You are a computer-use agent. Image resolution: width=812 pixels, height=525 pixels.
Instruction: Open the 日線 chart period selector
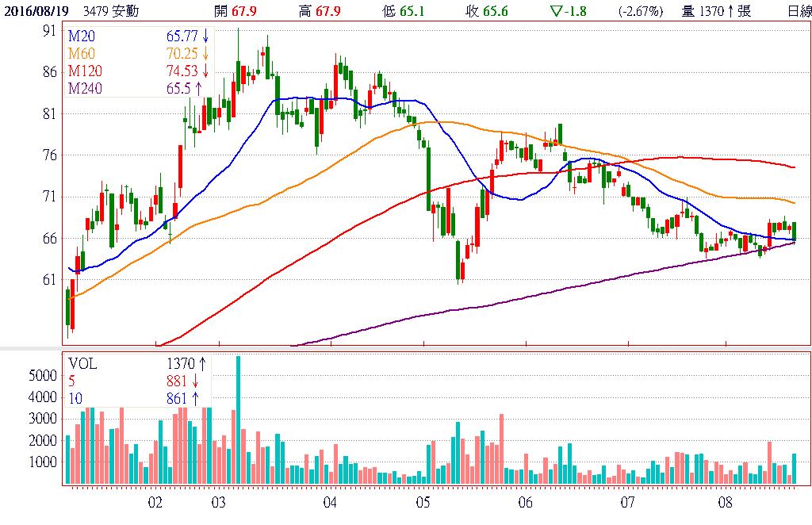click(x=799, y=11)
